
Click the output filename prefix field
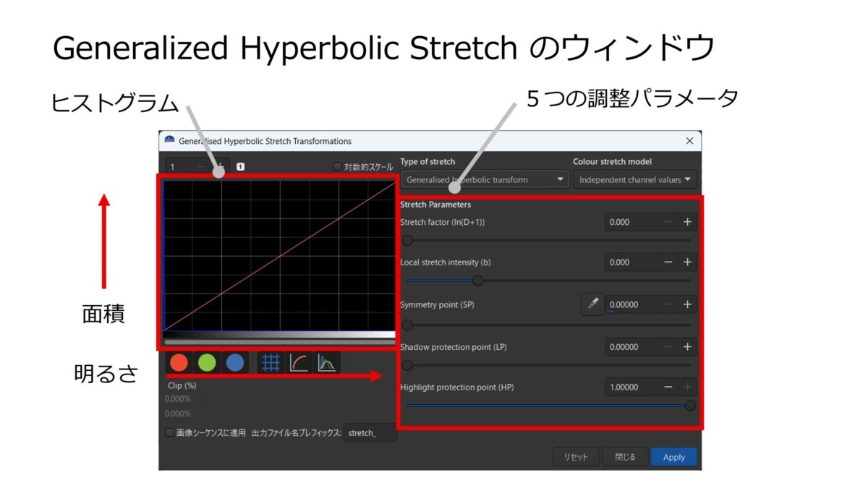click(370, 433)
